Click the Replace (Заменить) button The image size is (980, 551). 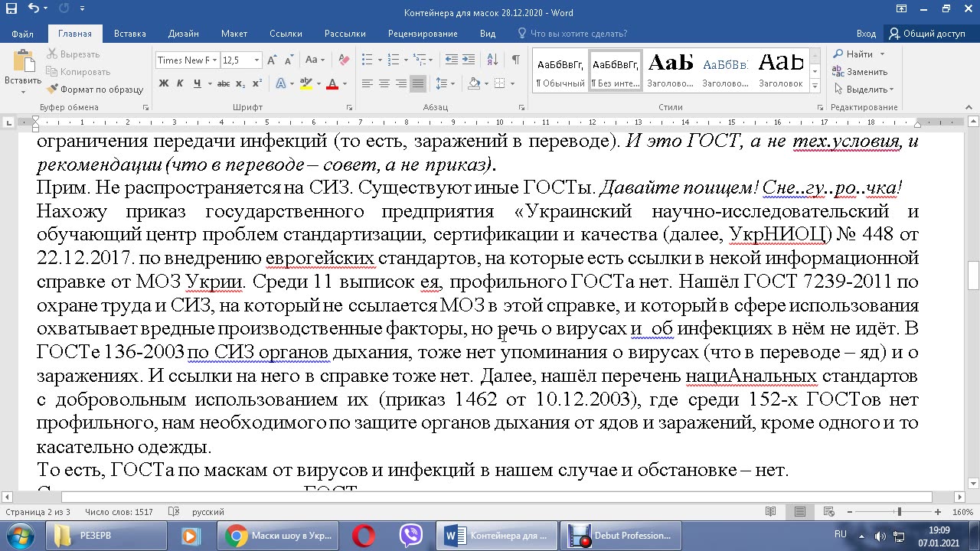861,72
